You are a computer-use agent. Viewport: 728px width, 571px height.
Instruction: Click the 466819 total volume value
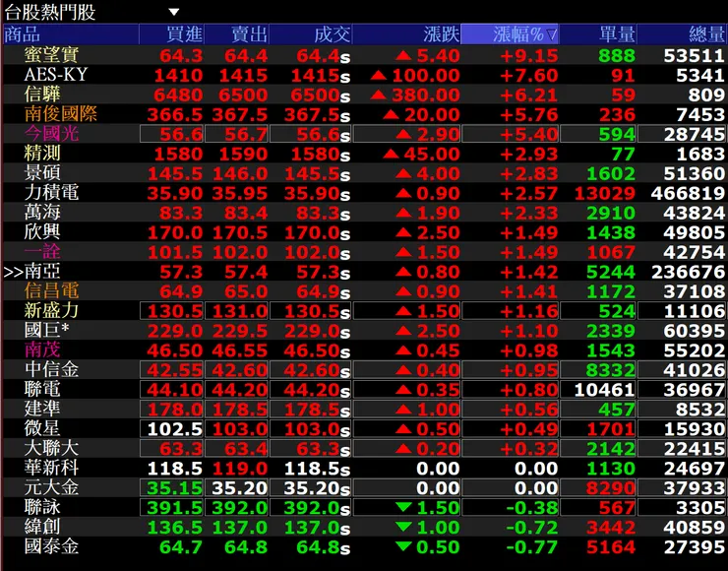tap(688, 193)
